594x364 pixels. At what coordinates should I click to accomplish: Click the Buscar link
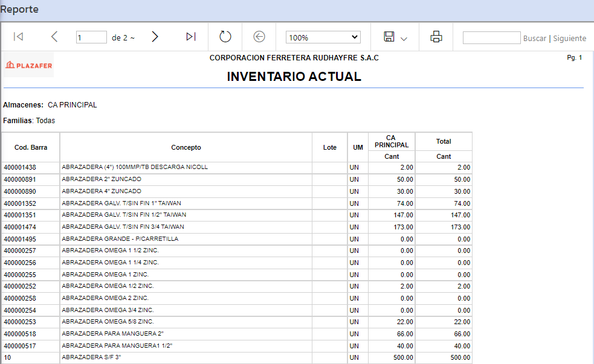click(x=535, y=38)
